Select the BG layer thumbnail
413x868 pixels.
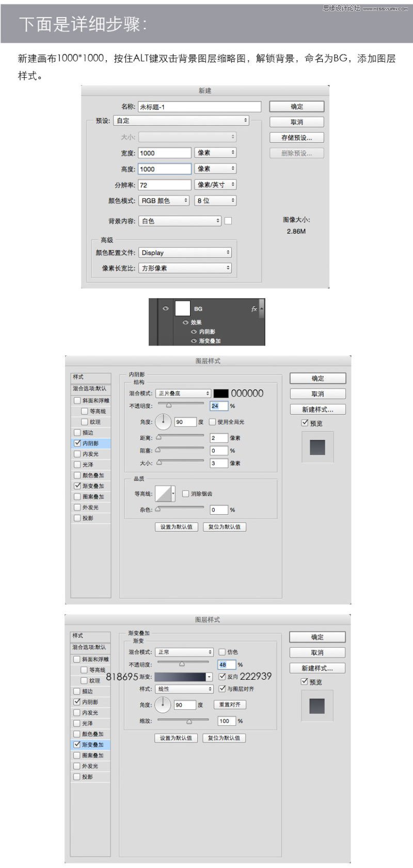pyautogui.click(x=183, y=308)
